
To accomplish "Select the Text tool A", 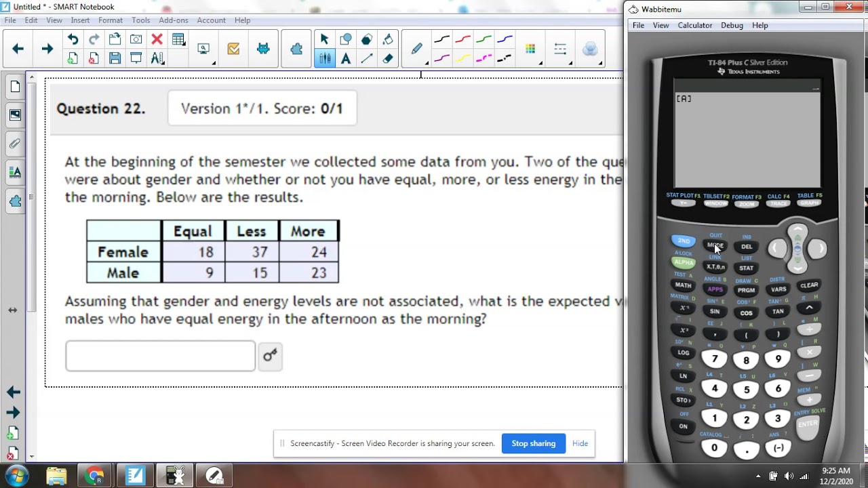I will (x=345, y=58).
